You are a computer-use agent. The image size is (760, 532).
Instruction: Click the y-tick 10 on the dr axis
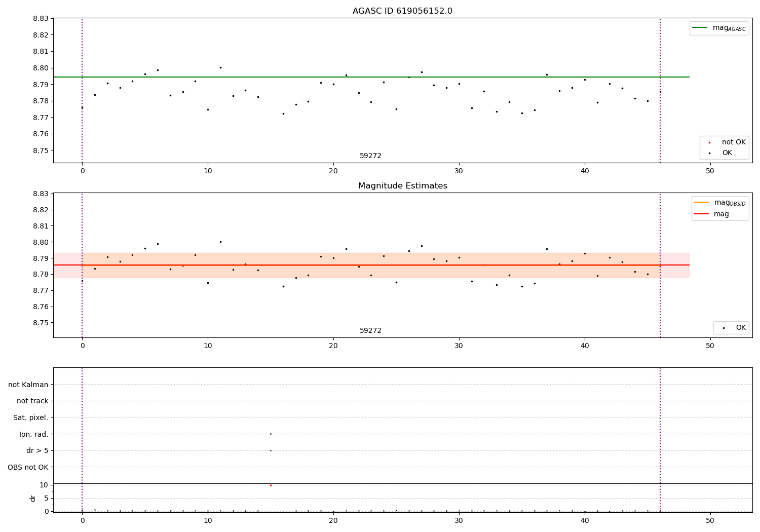pos(44,485)
